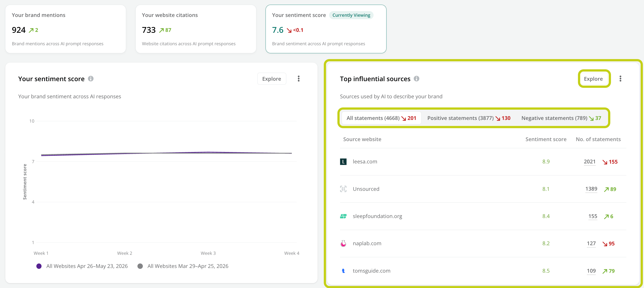This screenshot has width=644, height=288.
Task: Click the Week 3 axis label
Action: 208,253
